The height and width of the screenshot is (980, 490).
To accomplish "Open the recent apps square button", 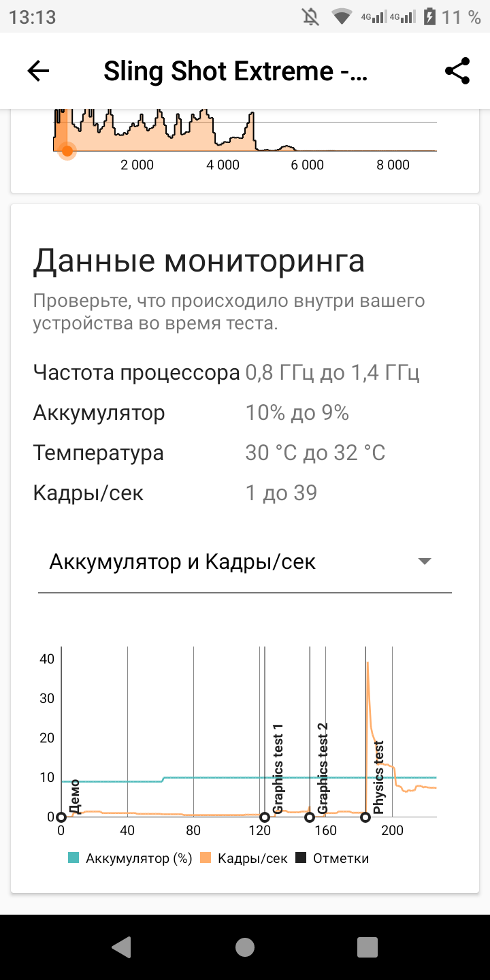I will coord(367,947).
